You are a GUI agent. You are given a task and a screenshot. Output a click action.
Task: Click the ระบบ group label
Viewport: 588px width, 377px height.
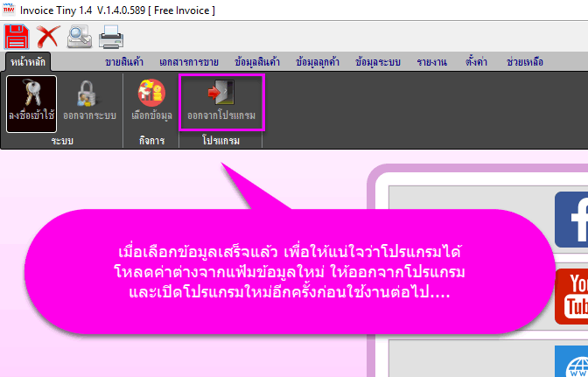coord(62,141)
